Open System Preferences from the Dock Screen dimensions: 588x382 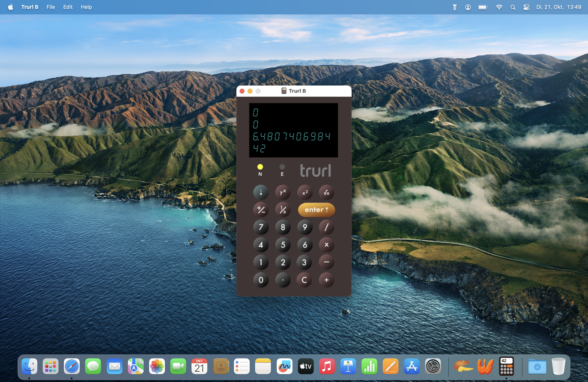point(433,366)
